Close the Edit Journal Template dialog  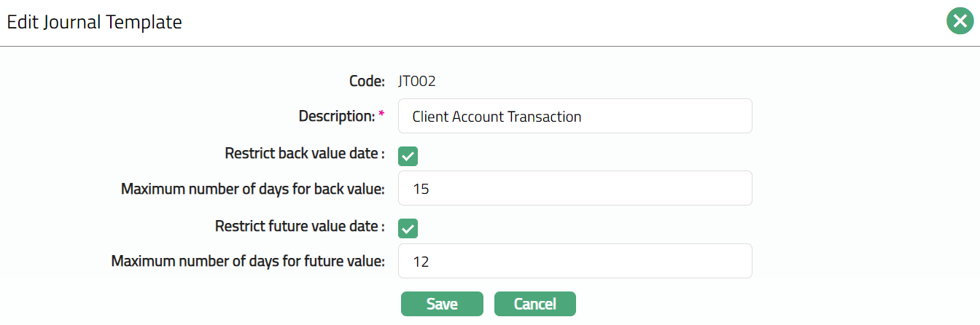[960, 22]
